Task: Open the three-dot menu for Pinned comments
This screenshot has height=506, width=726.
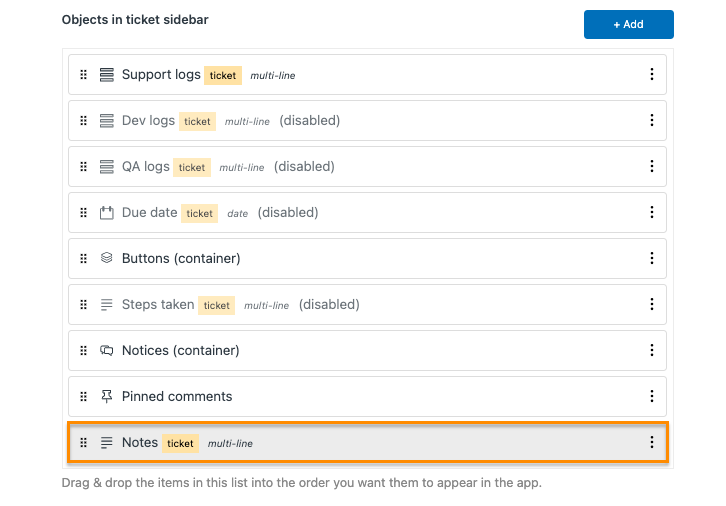Action: click(651, 396)
